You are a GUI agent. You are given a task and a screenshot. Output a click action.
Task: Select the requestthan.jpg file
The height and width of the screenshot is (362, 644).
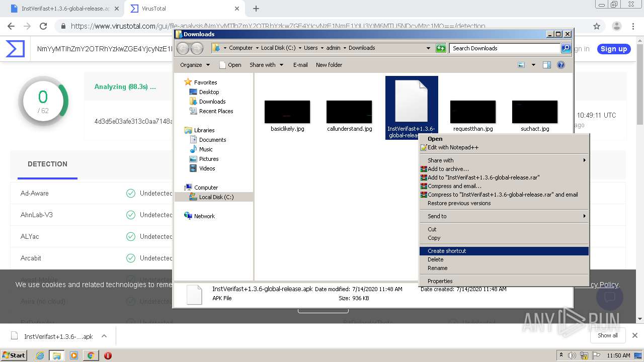473,112
